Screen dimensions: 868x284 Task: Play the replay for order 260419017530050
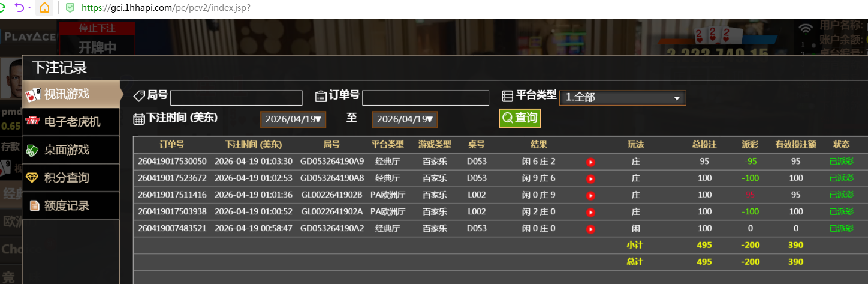coord(590,162)
